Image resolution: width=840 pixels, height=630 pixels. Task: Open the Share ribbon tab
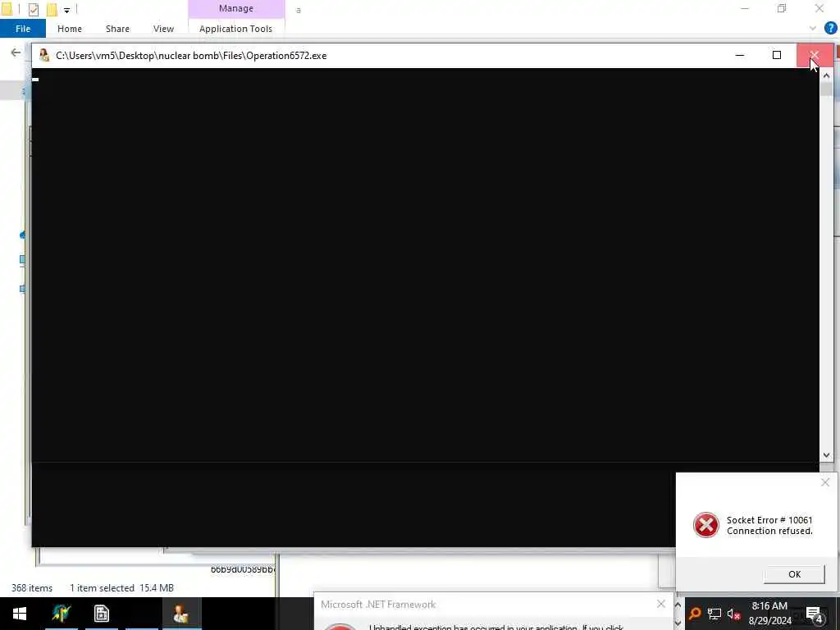117,29
